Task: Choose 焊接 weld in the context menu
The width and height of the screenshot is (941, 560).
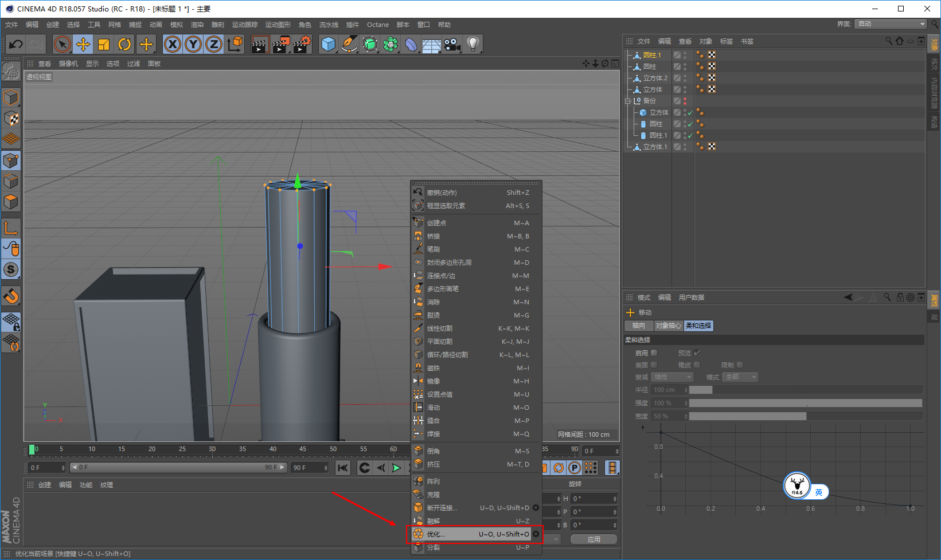Action: (x=477, y=434)
